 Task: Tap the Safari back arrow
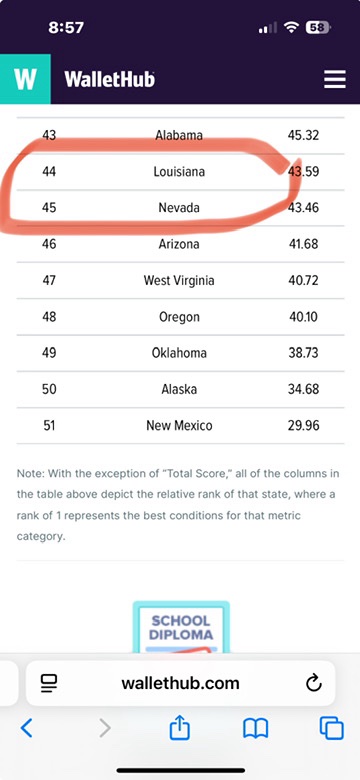[x=26, y=728]
